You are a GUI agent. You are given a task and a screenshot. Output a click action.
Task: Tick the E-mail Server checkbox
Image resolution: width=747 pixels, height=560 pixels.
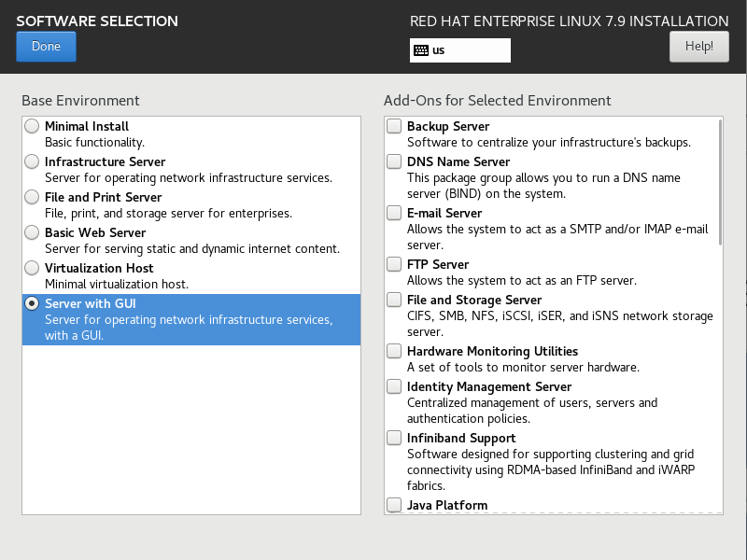click(x=395, y=213)
